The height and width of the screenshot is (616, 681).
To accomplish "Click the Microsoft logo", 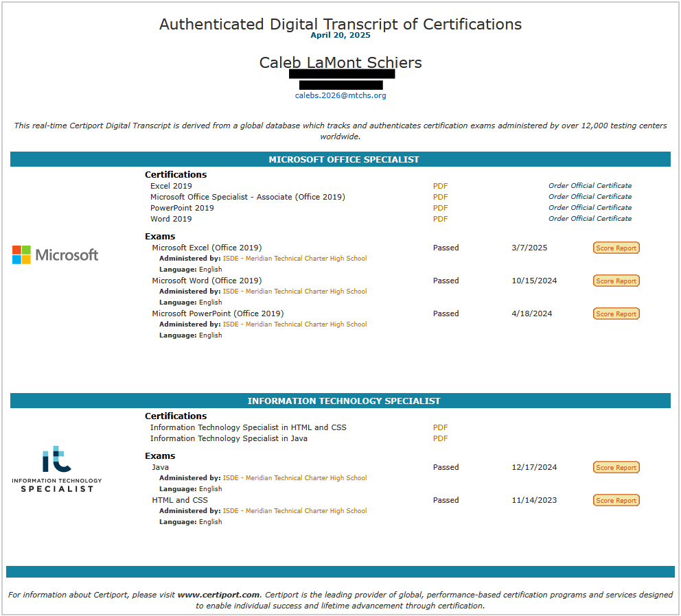I will pyautogui.click(x=55, y=254).
